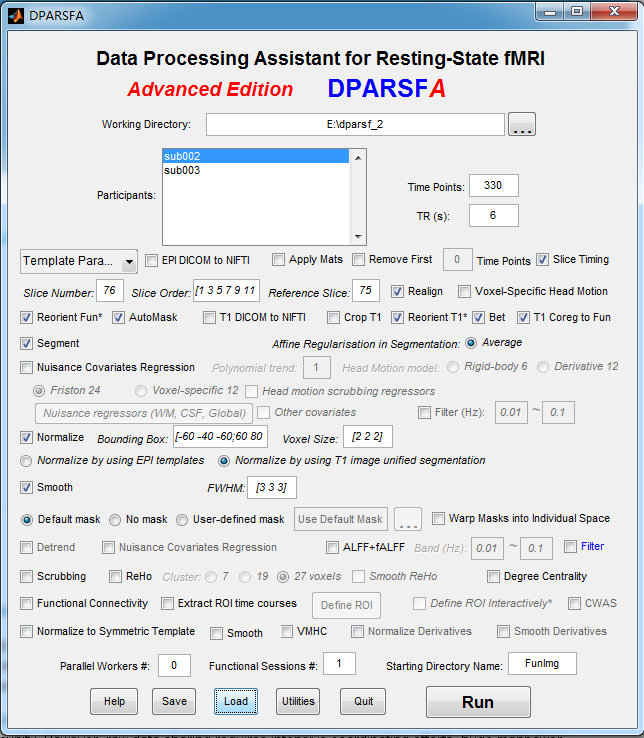Click the Time Points field showing 330
Viewport: 644px width, 738px height.
(x=493, y=185)
